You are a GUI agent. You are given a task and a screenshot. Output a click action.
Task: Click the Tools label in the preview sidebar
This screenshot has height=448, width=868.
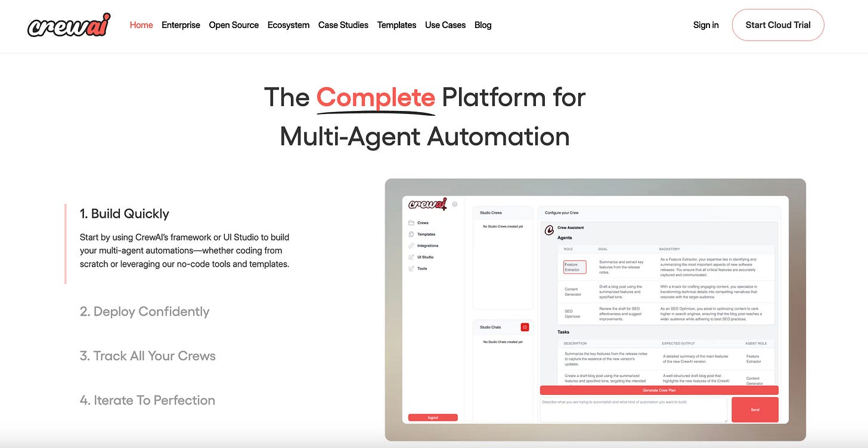pos(422,268)
